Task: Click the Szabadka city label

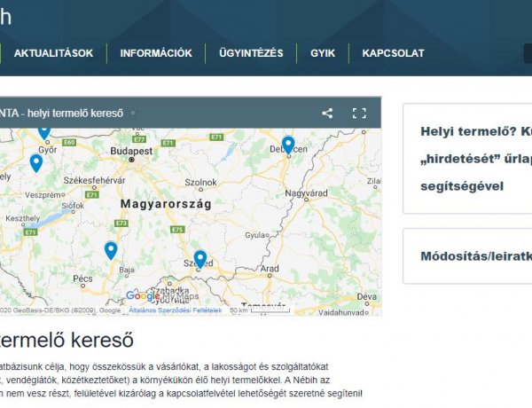Action: tap(169, 290)
